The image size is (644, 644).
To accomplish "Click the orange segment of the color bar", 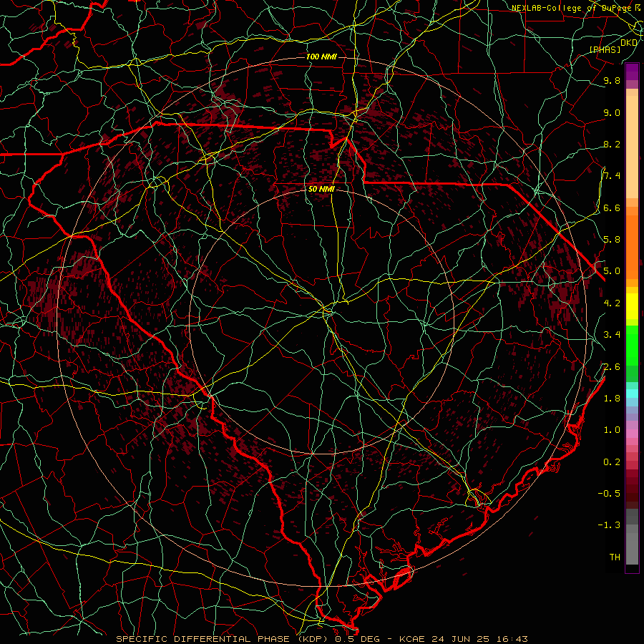I will (632, 246).
